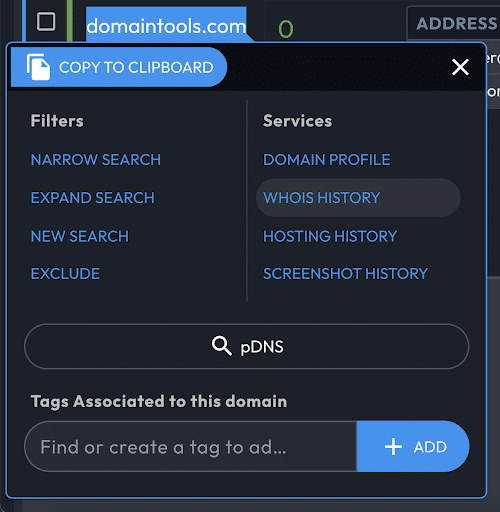Image resolution: width=500 pixels, height=512 pixels.
Task: Choose Expand Search filter option
Action: [93, 198]
